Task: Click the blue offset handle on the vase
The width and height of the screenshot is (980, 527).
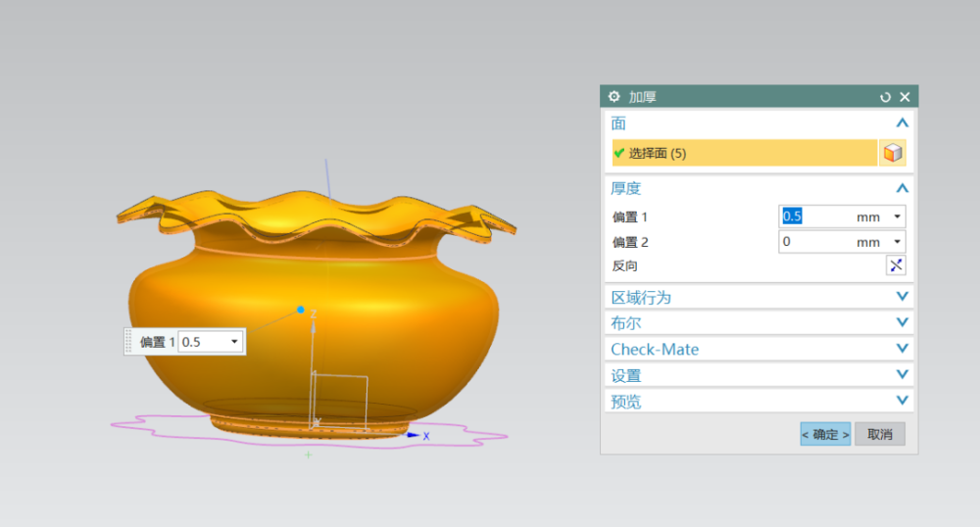Action: point(301,310)
